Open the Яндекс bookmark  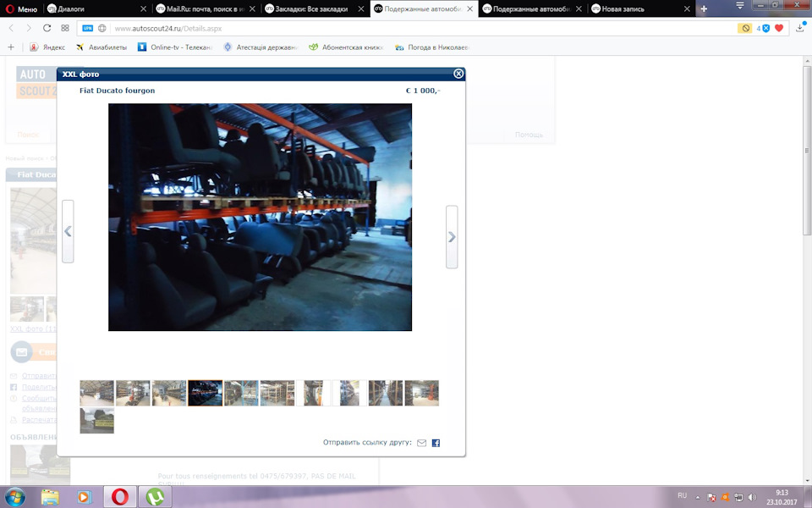(x=47, y=47)
